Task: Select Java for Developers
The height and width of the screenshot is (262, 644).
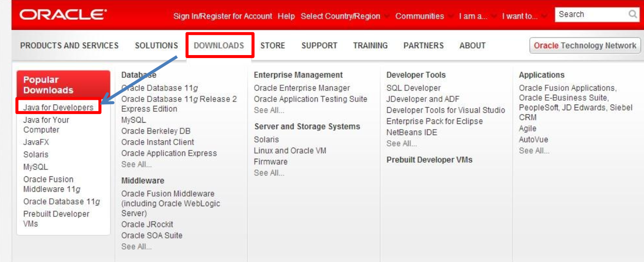Action: click(58, 108)
